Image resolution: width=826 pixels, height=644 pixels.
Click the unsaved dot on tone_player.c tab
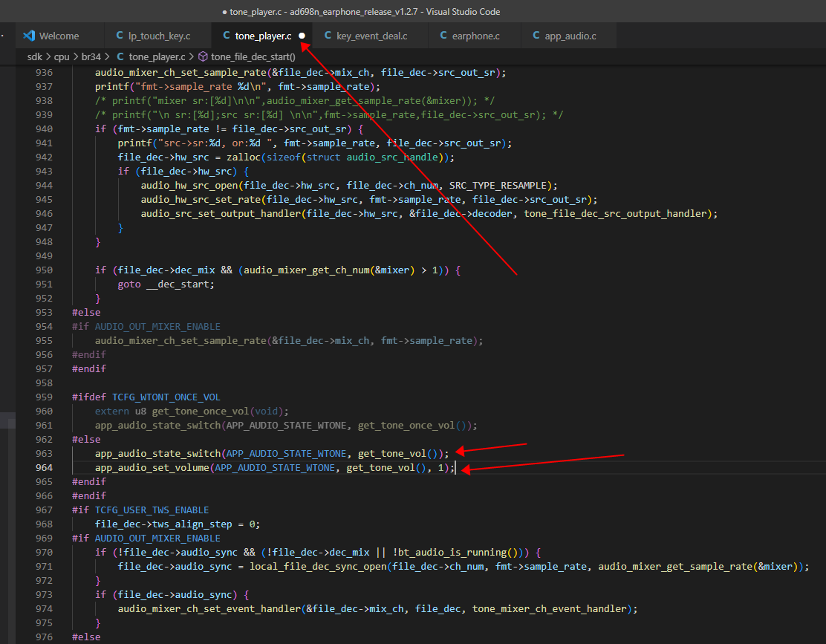302,36
